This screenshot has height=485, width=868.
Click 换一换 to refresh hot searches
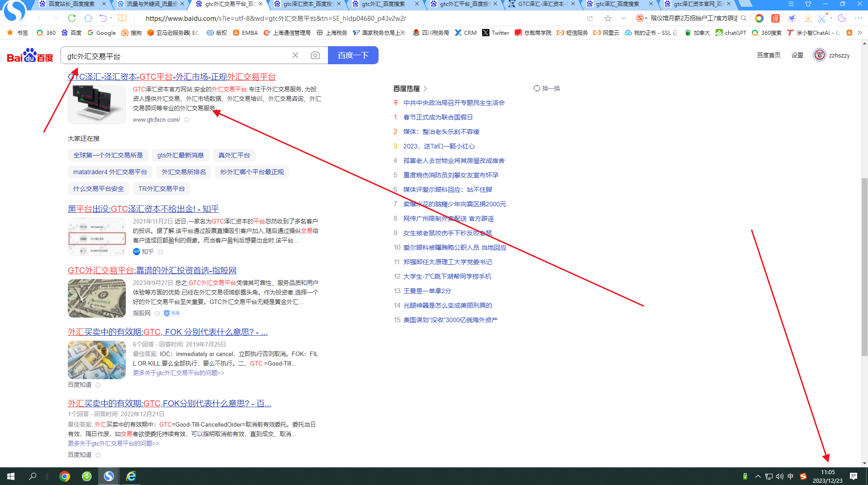pos(547,88)
